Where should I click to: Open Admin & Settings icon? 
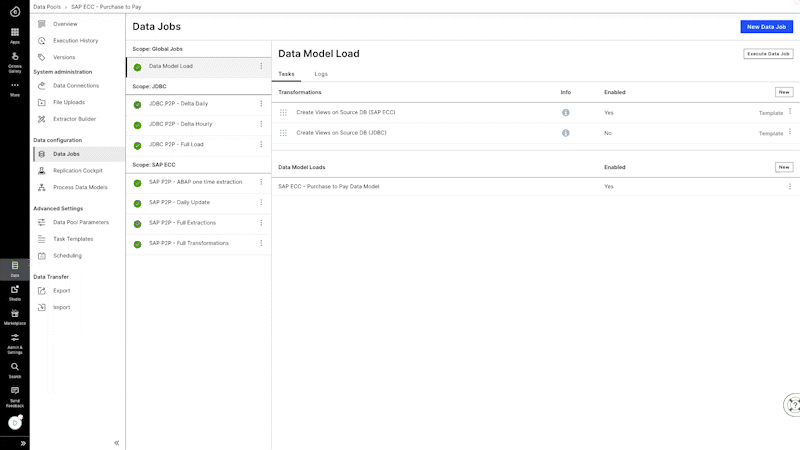click(15, 343)
